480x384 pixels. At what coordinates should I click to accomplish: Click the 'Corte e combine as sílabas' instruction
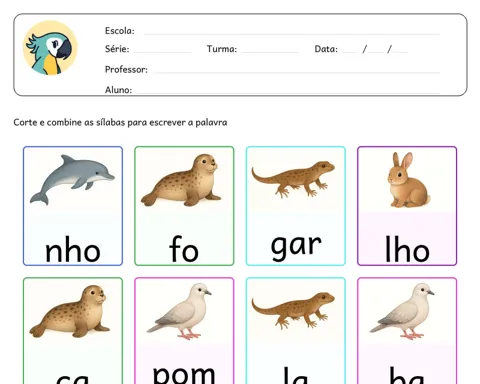pyautogui.click(x=120, y=123)
